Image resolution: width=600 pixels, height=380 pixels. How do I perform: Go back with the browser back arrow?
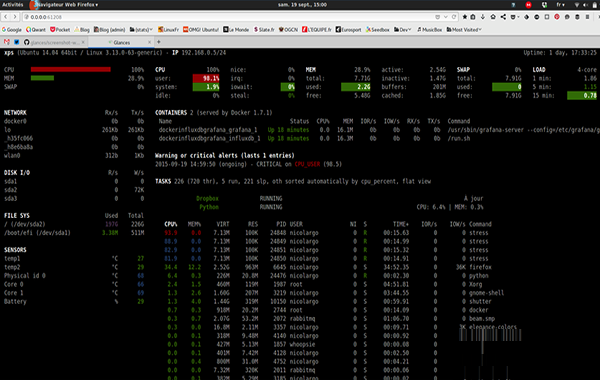[6, 17]
